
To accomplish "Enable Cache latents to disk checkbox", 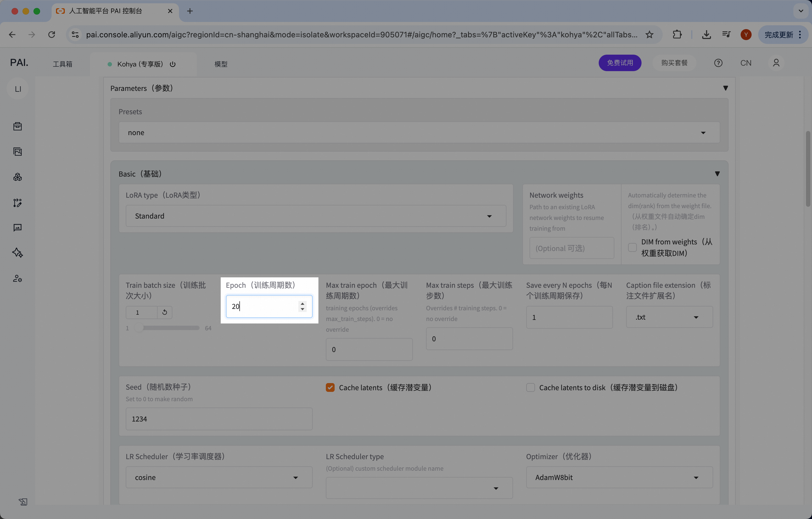I will [x=530, y=387].
